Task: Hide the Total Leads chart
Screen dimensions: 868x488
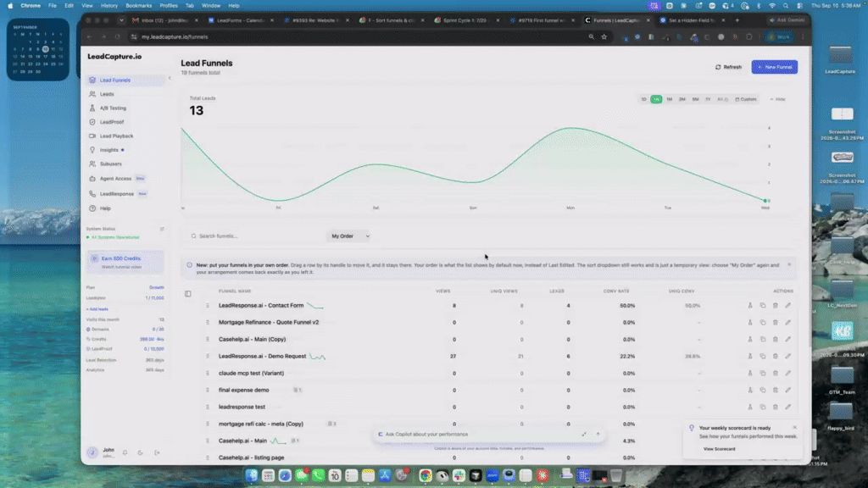Action: (778, 99)
